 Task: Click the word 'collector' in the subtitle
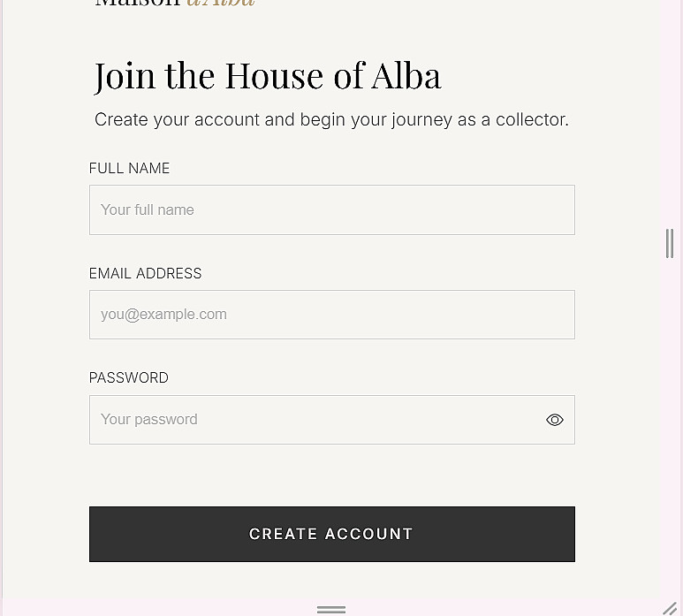(530, 120)
